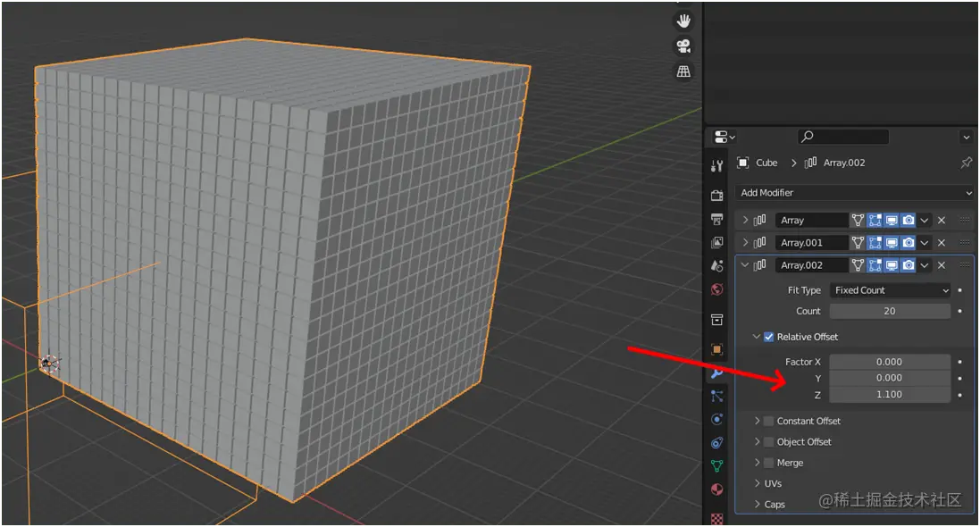Collapse the Array.002 modifier panel
Screen dimensions: 980x527
click(746, 264)
